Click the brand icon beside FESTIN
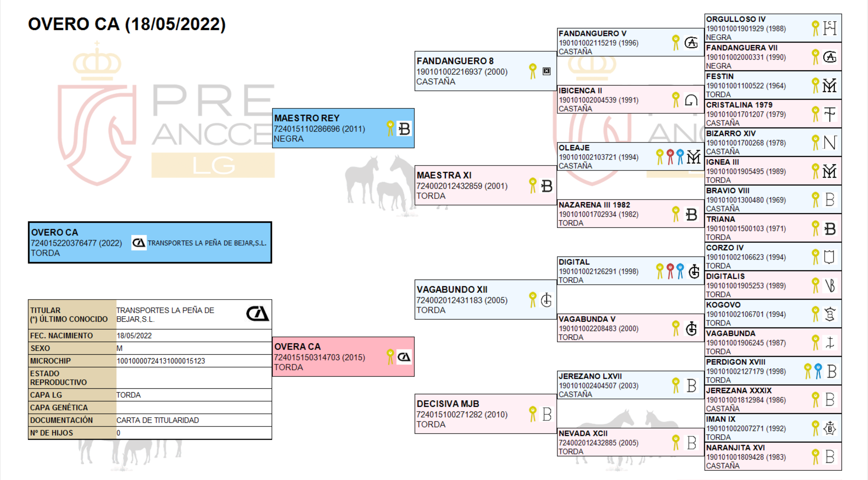The image size is (868, 480). click(830, 85)
